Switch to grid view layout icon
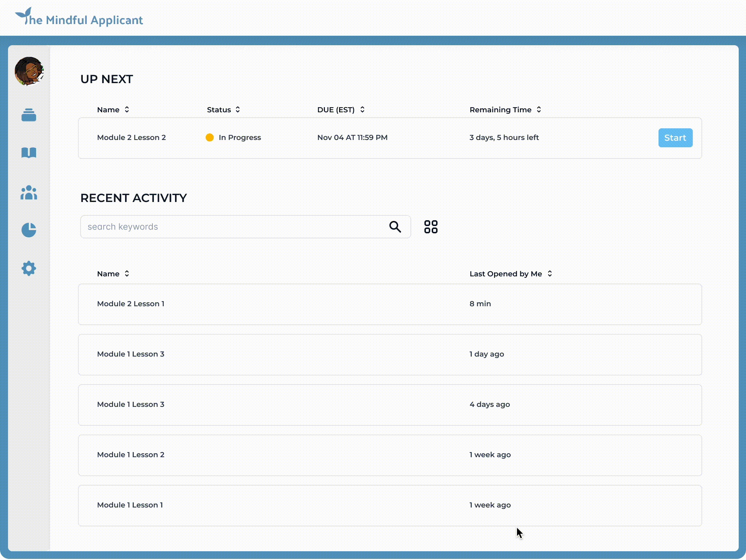The width and height of the screenshot is (746, 560). 431,227
